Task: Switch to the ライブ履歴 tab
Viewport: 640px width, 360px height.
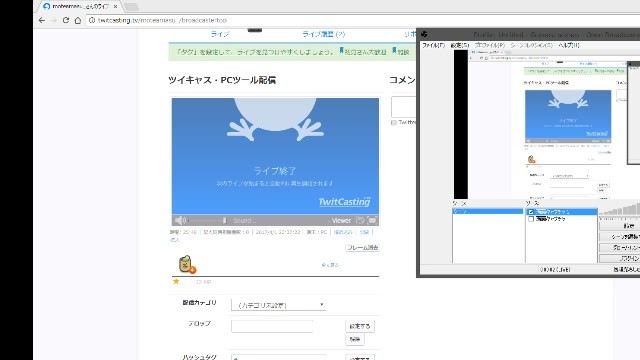Action: [323, 34]
